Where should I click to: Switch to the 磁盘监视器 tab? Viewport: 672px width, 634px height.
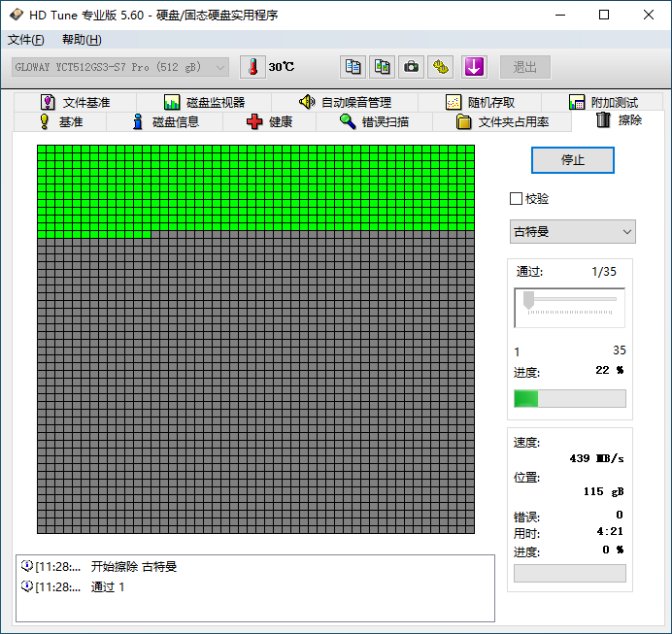click(205, 102)
